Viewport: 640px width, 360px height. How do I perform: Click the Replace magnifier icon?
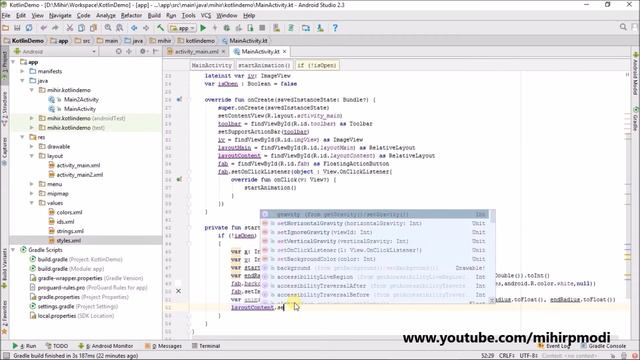tap(120, 28)
